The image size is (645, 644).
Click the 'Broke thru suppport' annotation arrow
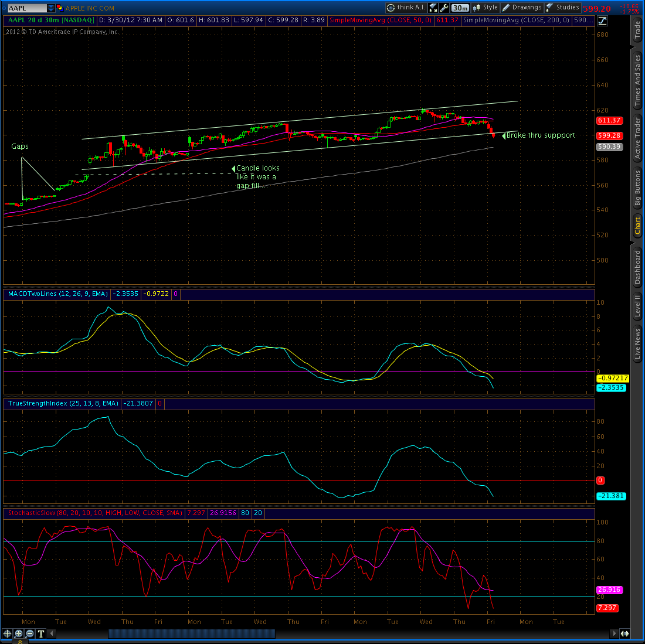[504, 135]
